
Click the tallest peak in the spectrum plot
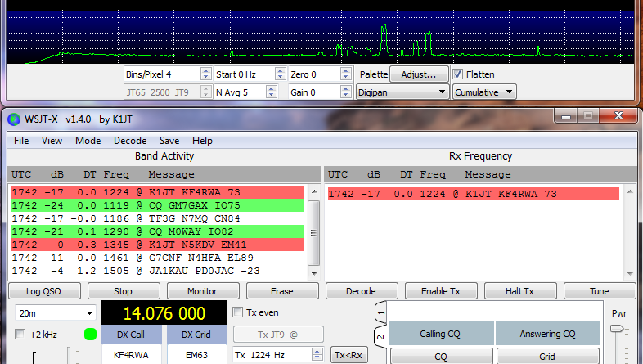click(384, 39)
